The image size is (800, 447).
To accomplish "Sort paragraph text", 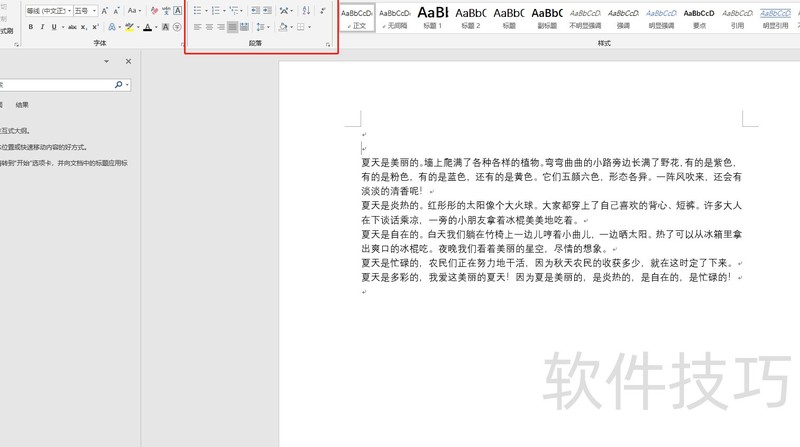I will click(306, 11).
